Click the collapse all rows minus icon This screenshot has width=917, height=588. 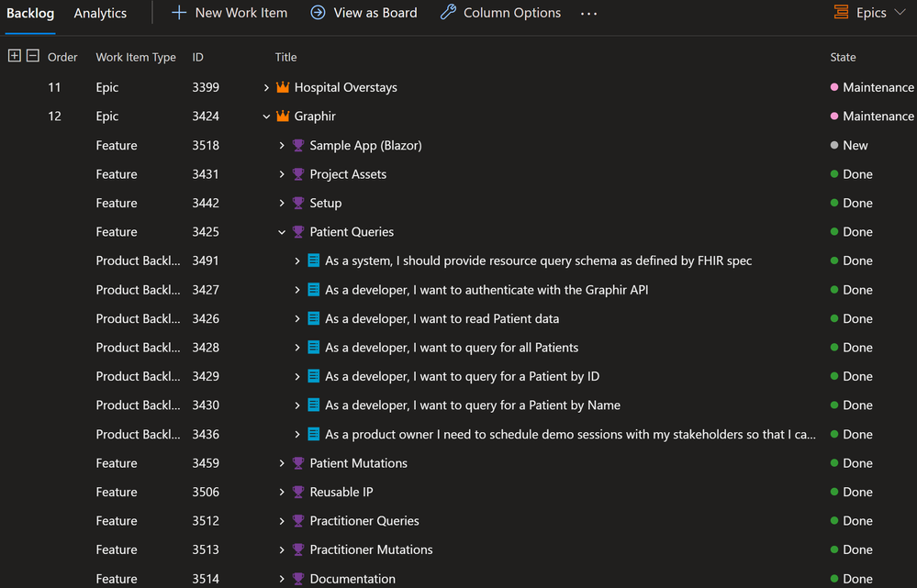(x=33, y=56)
